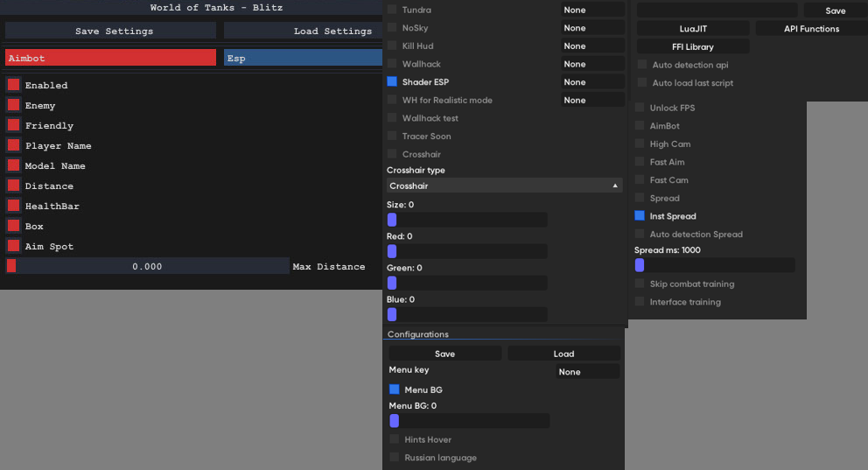The height and width of the screenshot is (470, 868).
Task: Toggle the Aim Spot checkbox
Action: [13, 246]
